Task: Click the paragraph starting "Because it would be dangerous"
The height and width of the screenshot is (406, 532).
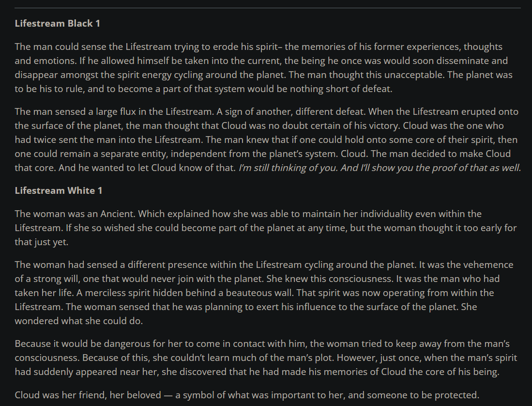Action: 266,358
